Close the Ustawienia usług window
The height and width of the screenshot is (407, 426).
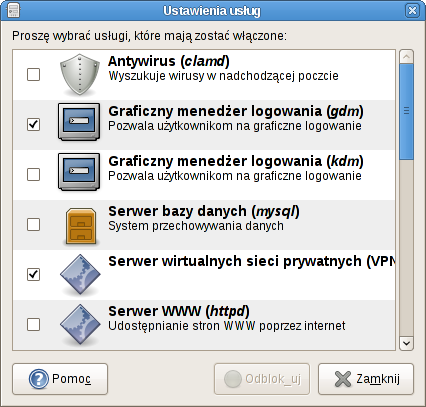pyautogui.click(x=412, y=11)
